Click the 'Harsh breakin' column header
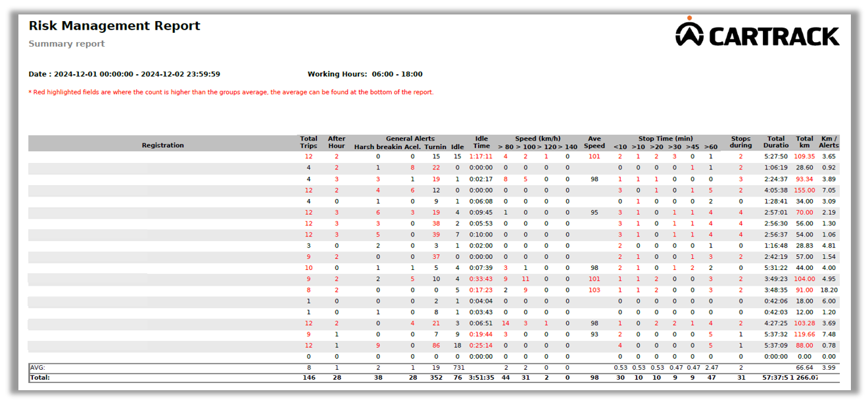Screen dimensions: 868x404 [x=378, y=147]
